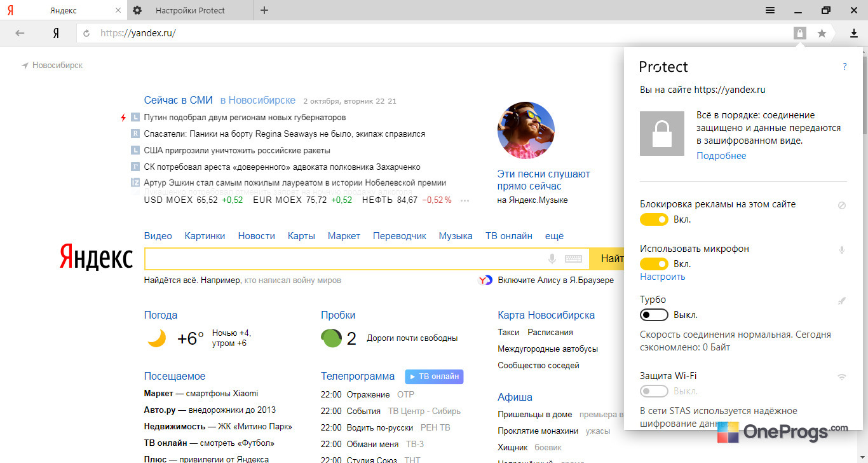Click the Подробнее link in Protect panel
Viewport: 868px width, 463px height.
coord(721,156)
